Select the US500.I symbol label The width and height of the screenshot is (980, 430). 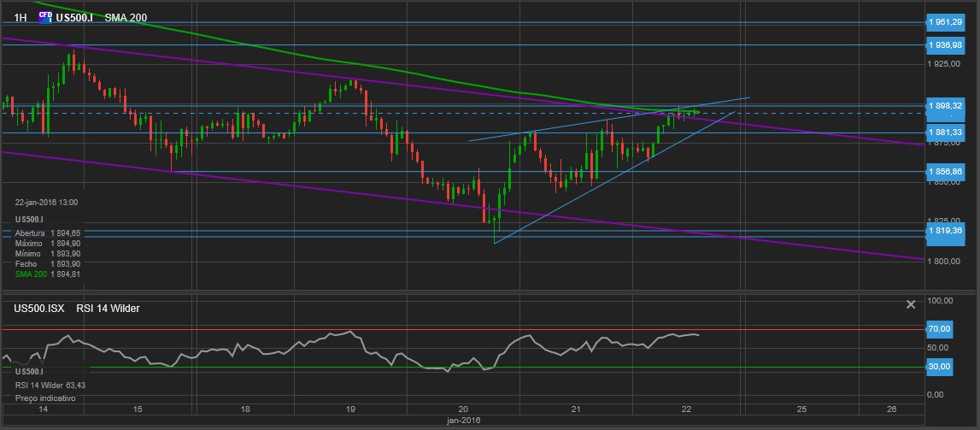pyautogui.click(x=74, y=17)
